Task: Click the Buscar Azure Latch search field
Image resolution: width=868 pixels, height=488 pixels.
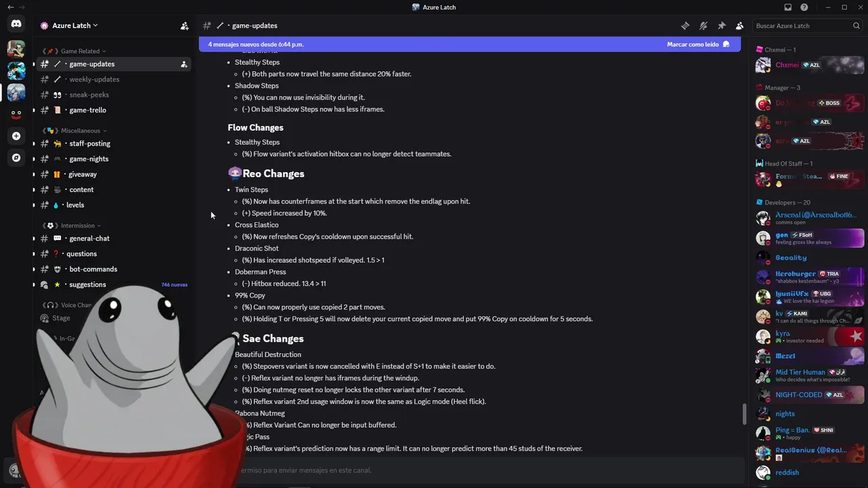Action: 807,26
